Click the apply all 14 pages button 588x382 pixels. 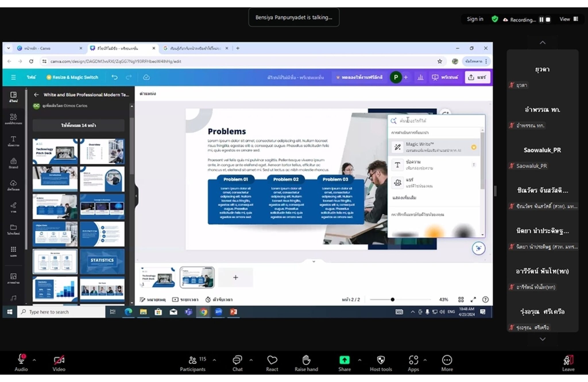78,125
